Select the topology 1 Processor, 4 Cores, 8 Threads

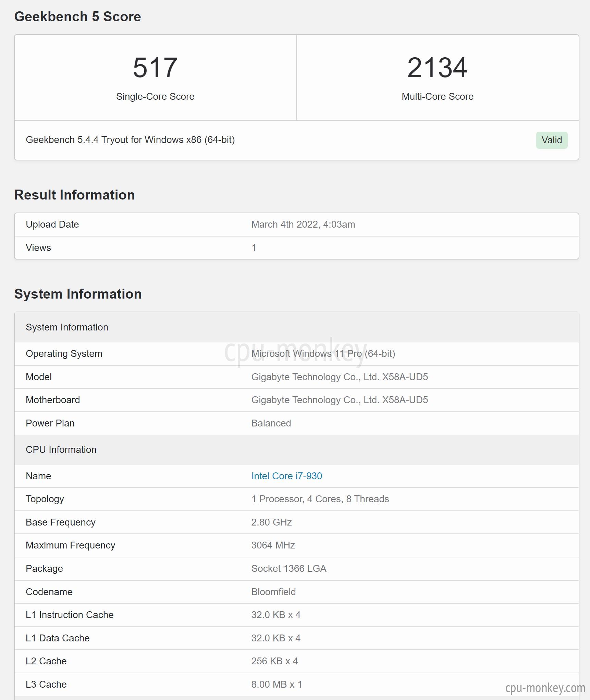coord(320,499)
